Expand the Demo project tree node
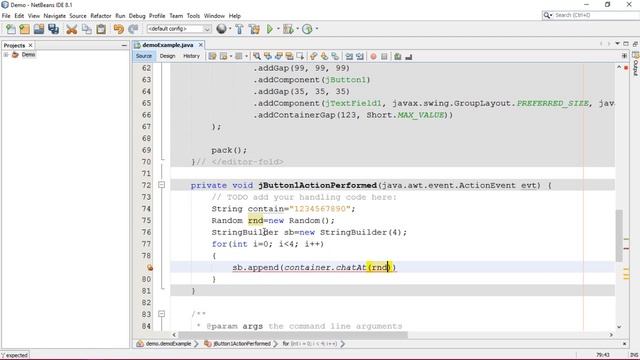 click(6, 55)
